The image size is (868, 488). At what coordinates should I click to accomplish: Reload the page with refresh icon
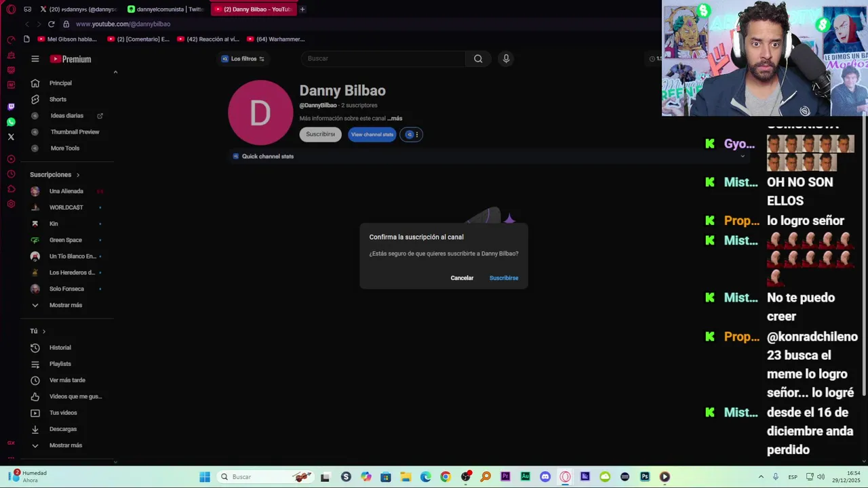click(x=51, y=24)
